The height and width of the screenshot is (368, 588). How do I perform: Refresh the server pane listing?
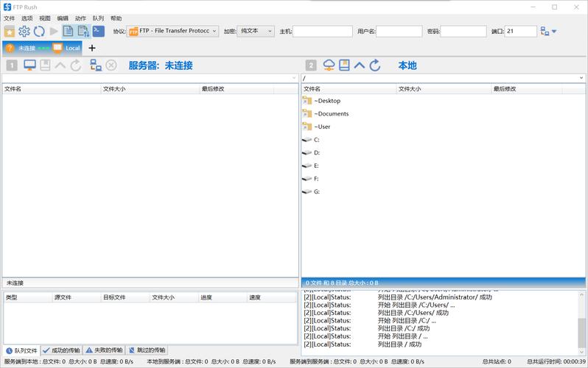pos(76,66)
